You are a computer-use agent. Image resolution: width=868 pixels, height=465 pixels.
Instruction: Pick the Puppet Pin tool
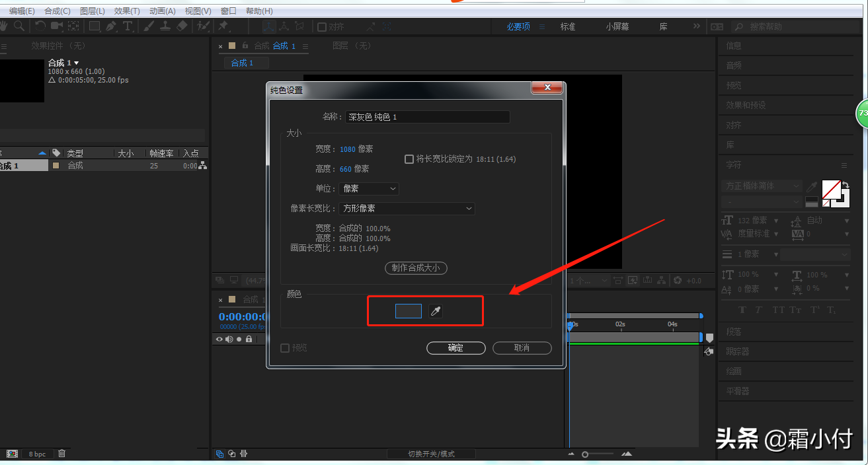pyautogui.click(x=223, y=26)
